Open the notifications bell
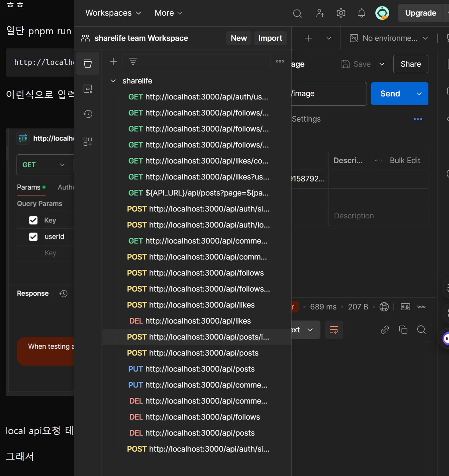449x476 pixels. (x=362, y=13)
